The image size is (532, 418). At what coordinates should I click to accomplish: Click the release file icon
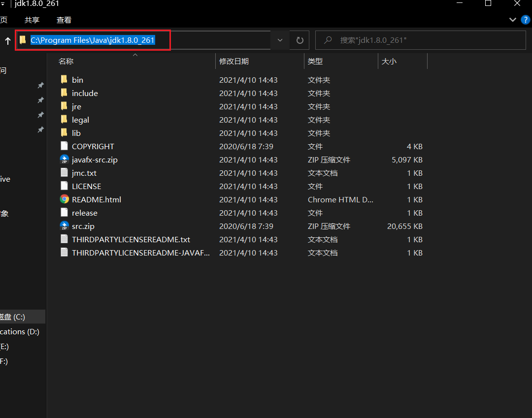64,212
